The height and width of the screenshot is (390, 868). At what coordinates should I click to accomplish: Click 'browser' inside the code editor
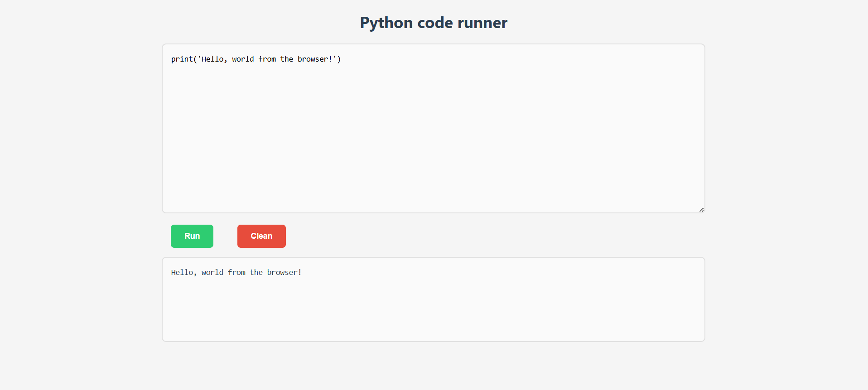pos(313,59)
